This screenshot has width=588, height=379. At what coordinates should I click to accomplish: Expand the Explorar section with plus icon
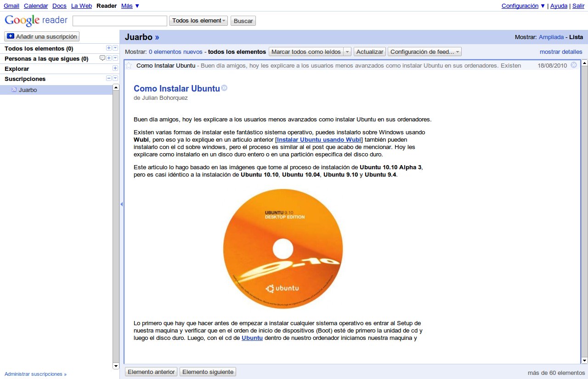pos(115,68)
